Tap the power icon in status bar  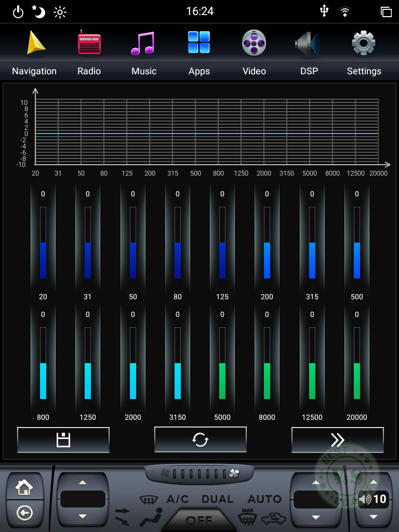[18, 12]
